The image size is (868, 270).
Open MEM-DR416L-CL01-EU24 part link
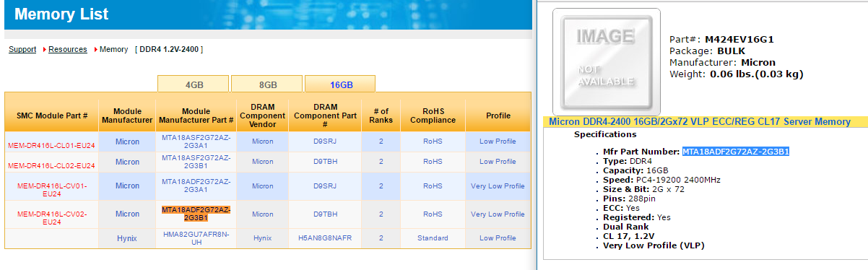pos(52,146)
